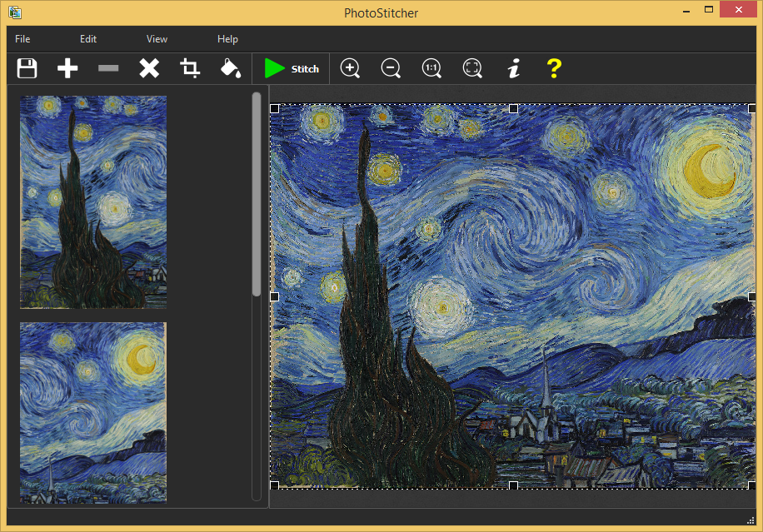This screenshot has width=763, height=532.
Task: Fit image to window zoom icon
Action: tap(472, 68)
